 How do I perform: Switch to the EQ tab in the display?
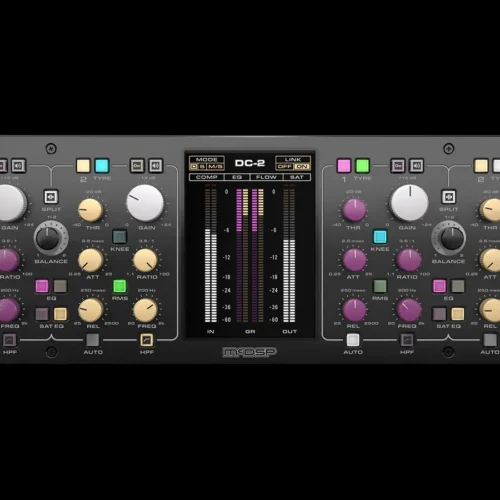pos(237,177)
